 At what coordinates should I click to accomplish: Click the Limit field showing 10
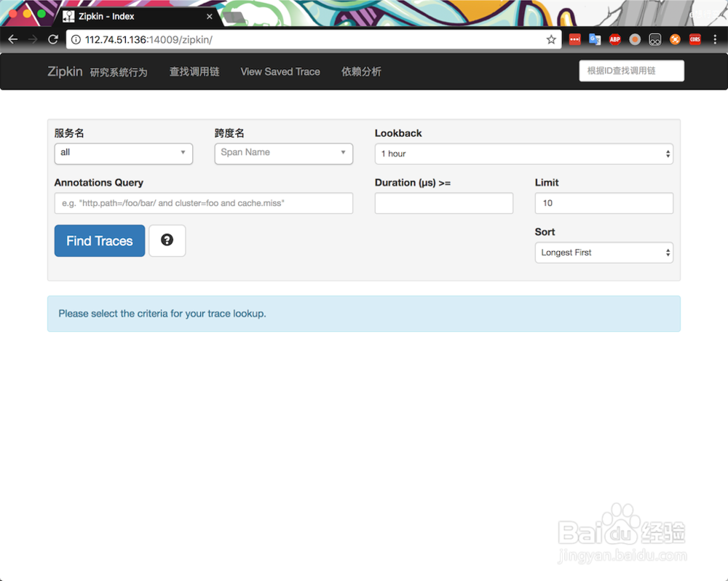pos(604,203)
